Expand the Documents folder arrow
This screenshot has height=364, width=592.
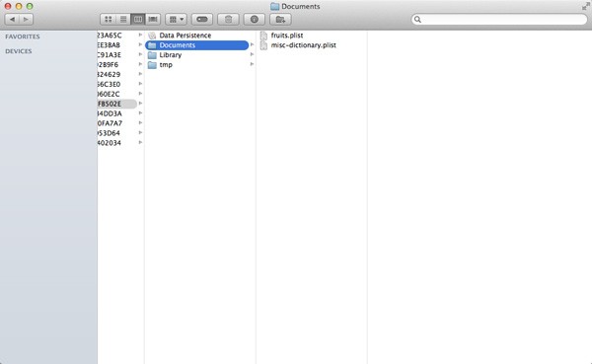click(x=252, y=45)
